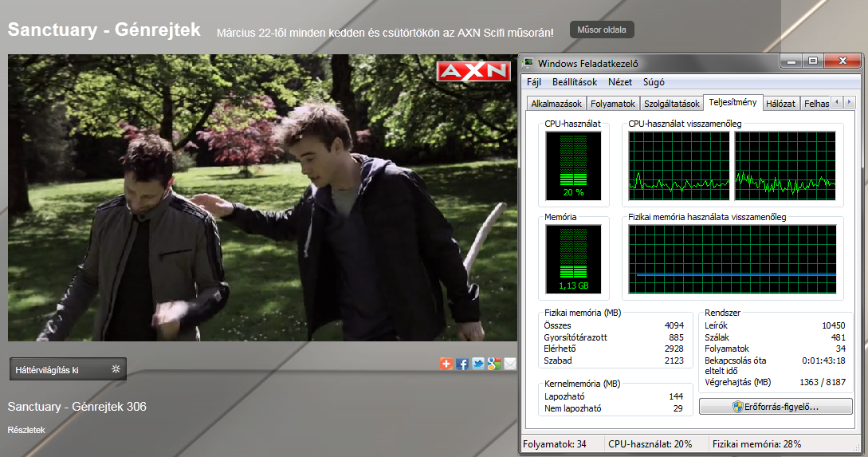
Task: Click the Sanctuary video player frame
Action: (x=262, y=198)
